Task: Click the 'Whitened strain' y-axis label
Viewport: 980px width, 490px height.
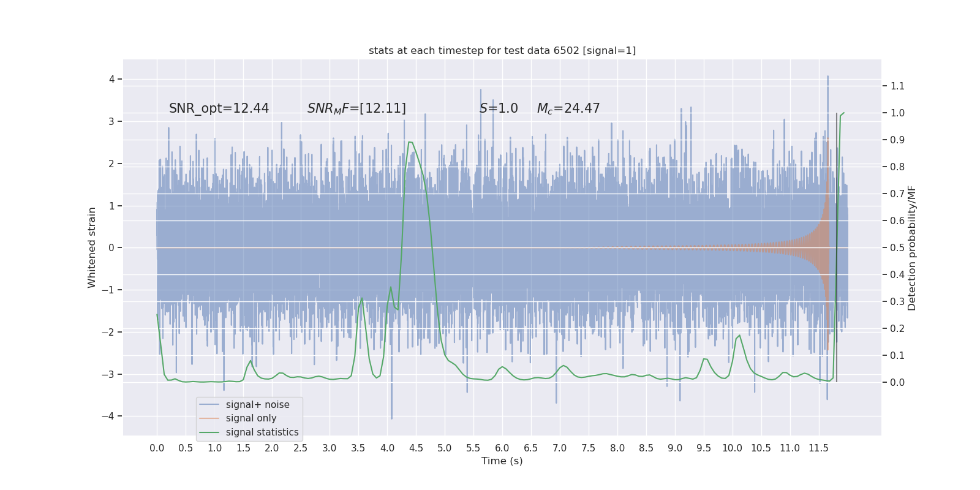Action: click(x=92, y=247)
